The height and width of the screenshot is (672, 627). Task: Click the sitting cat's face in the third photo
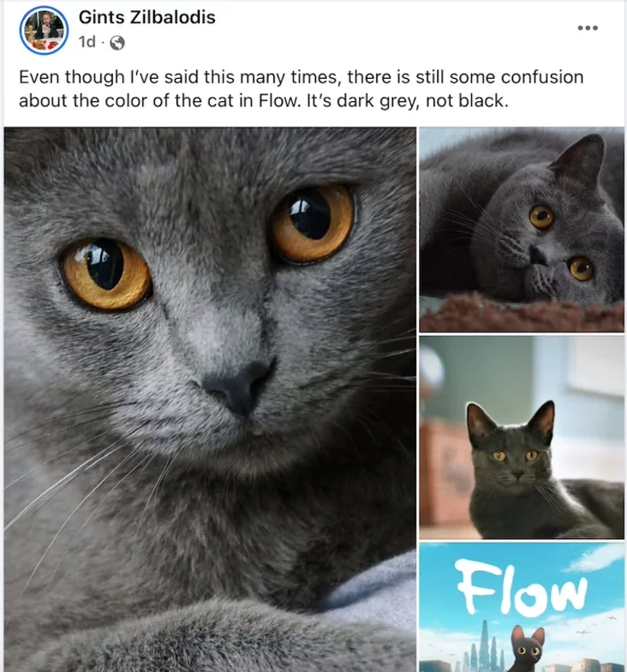coord(516,458)
